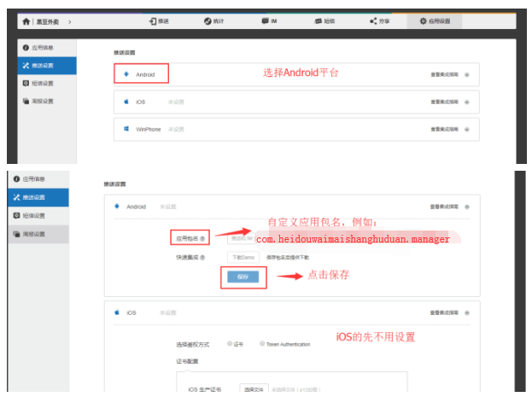Click 未设置 status in collapsed iOS row

(x=176, y=102)
